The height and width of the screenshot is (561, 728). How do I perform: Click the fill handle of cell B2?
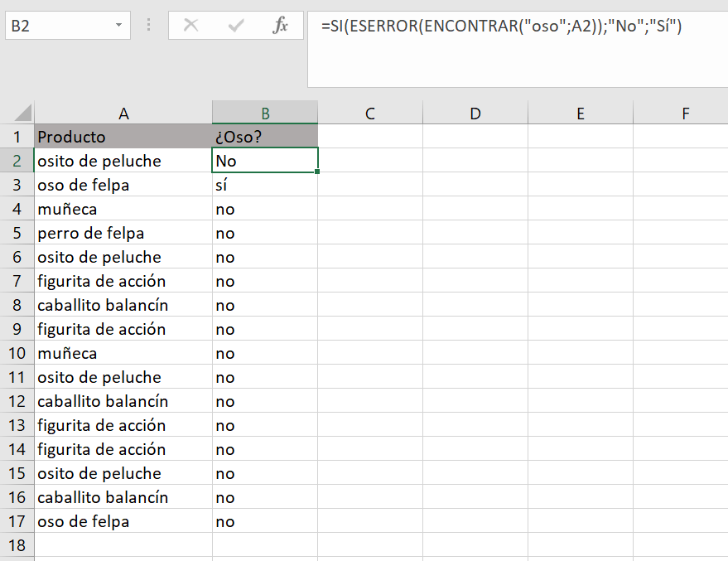(317, 172)
